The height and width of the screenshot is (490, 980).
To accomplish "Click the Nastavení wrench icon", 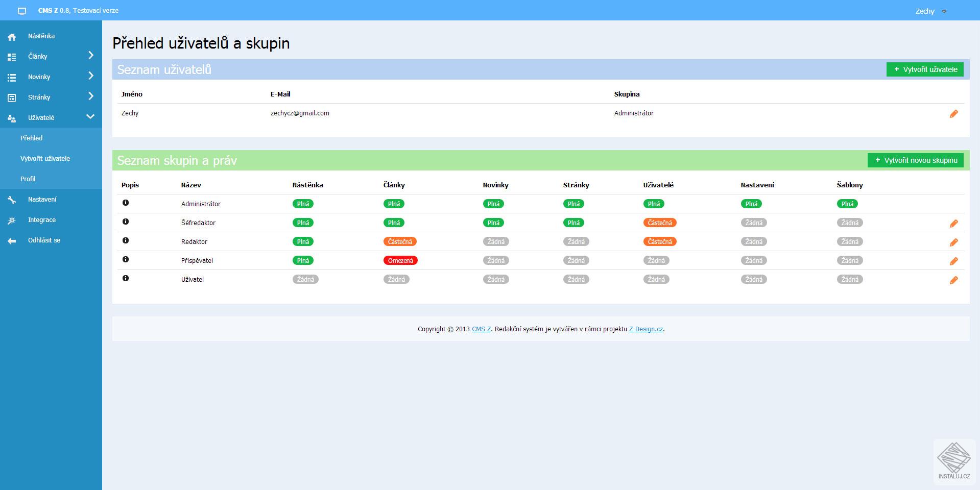I will (x=12, y=200).
